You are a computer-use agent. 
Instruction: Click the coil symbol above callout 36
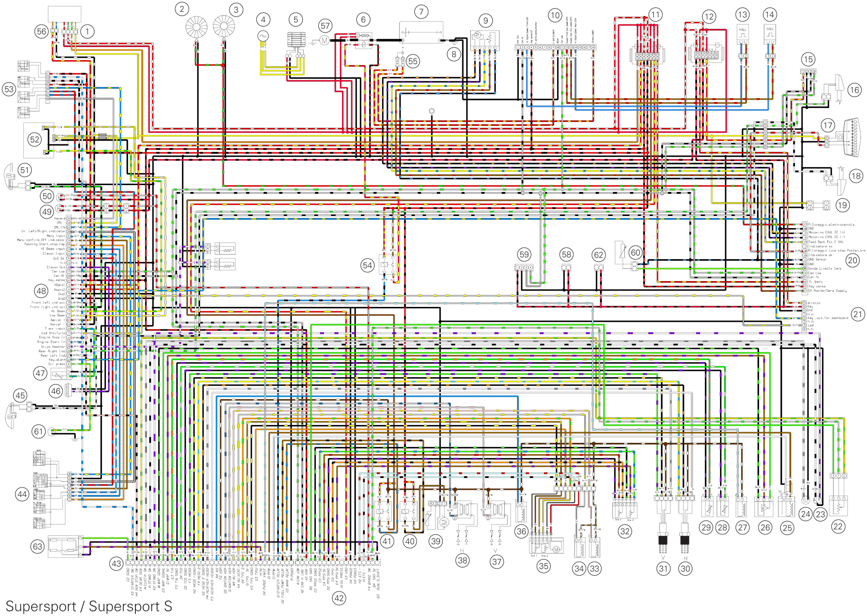pyautogui.click(x=522, y=513)
